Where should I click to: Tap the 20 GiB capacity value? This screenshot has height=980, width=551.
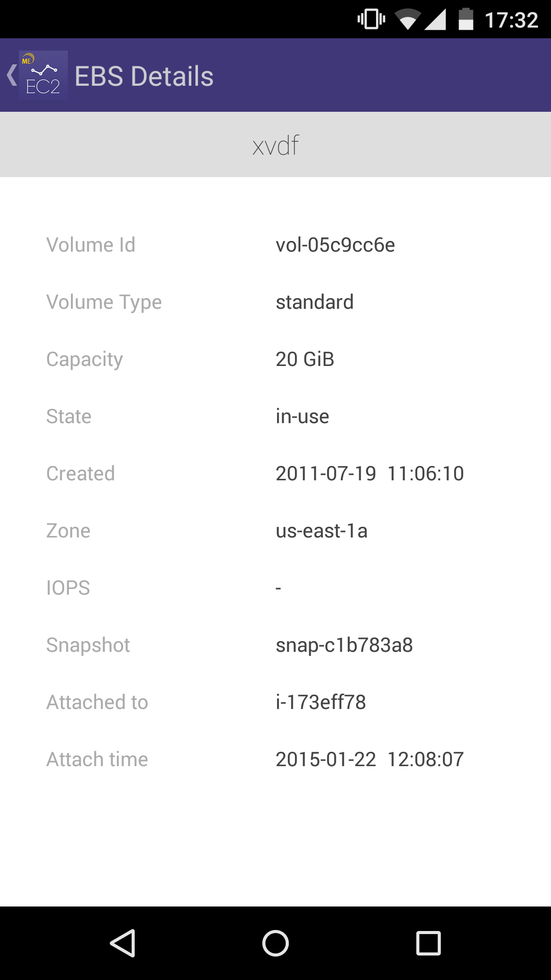[305, 359]
